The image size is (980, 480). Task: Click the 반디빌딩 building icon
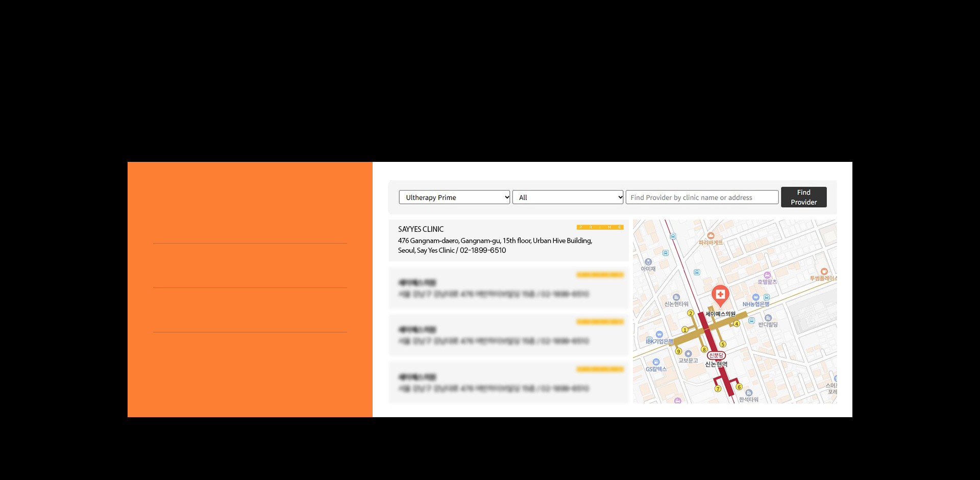tap(768, 318)
